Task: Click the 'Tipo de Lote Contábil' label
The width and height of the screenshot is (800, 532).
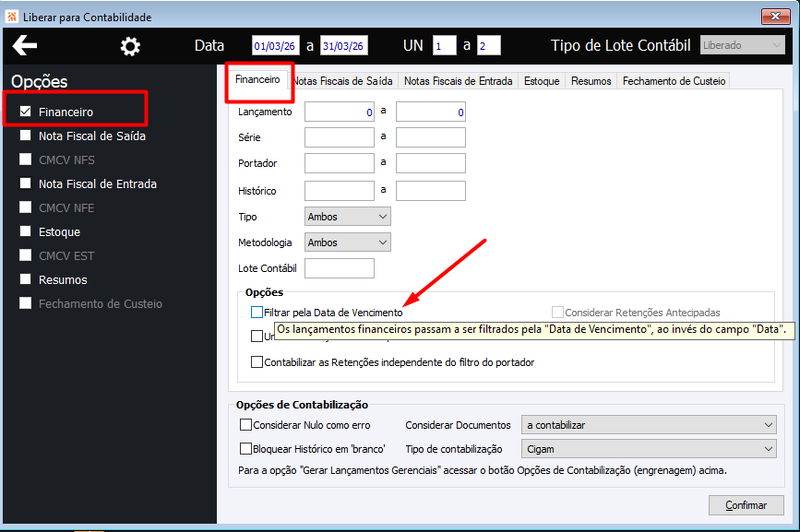Action: click(620, 45)
